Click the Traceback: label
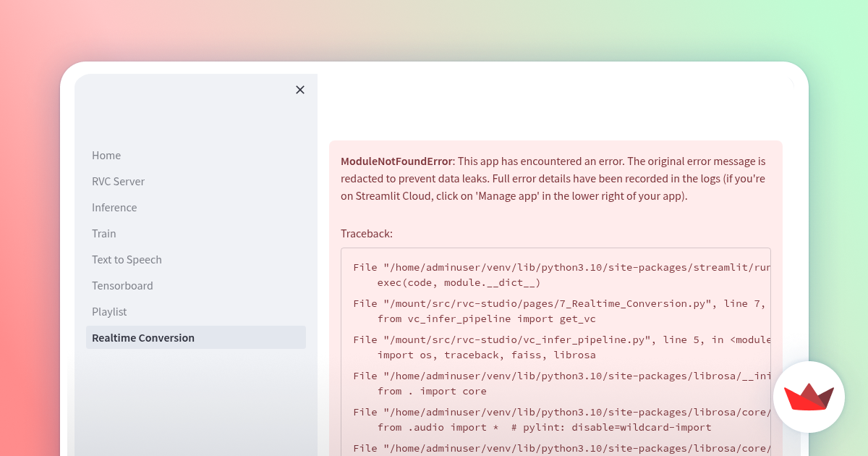Image resolution: width=868 pixels, height=456 pixels. point(367,234)
